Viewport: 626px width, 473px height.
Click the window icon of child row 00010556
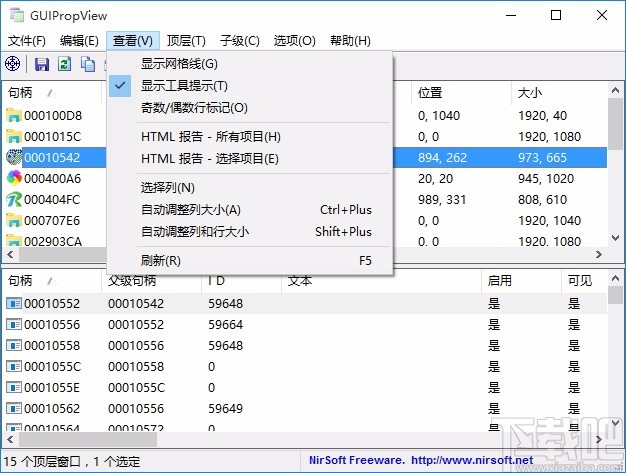point(14,324)
